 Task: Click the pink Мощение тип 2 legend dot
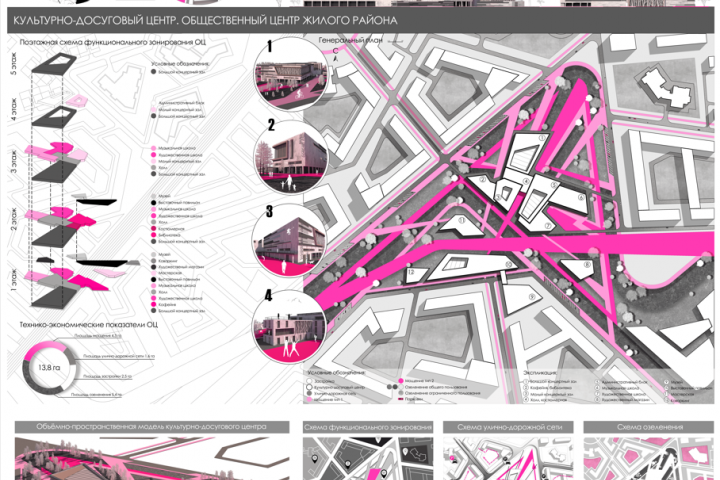[x=401, y=381]
